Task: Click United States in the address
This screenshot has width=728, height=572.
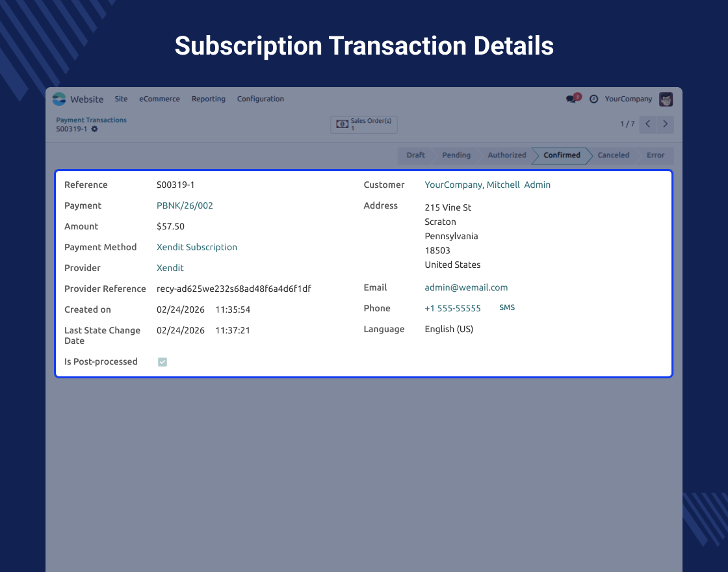Action: tap(452, 265)
